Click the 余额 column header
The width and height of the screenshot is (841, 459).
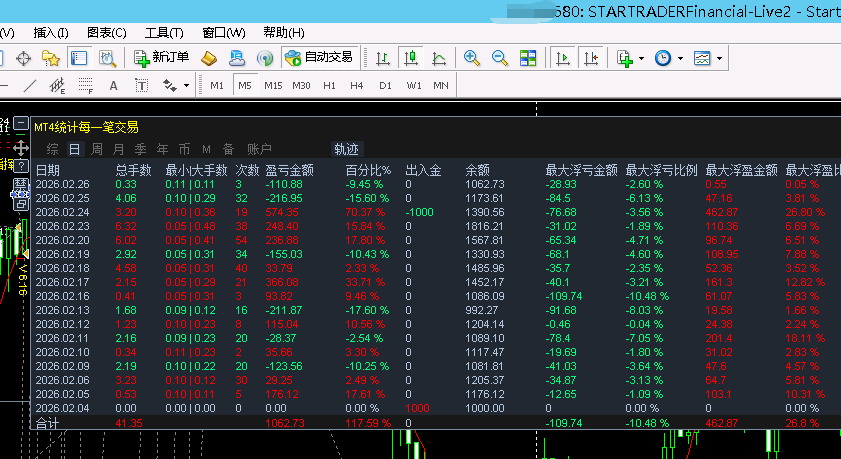tap(477, 171)
